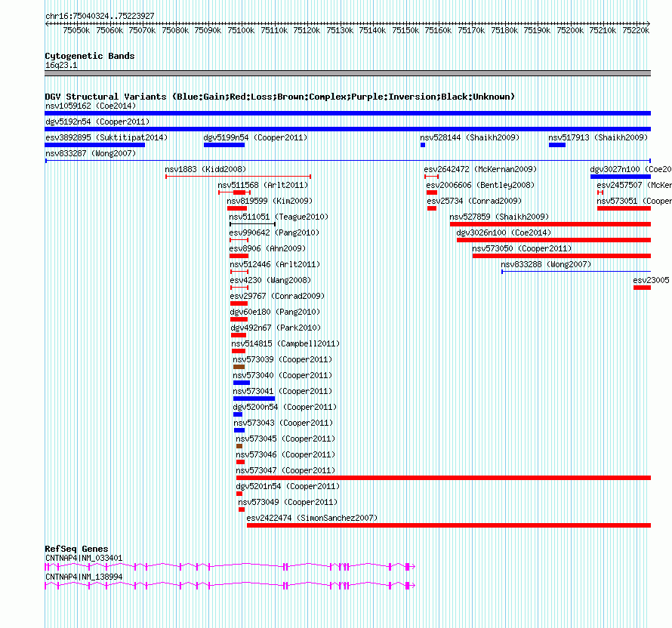The width and height of the screenshot is (672, 628).
Task: Click nsv573046 (Cooper2011) label
Action: (285, 454)
